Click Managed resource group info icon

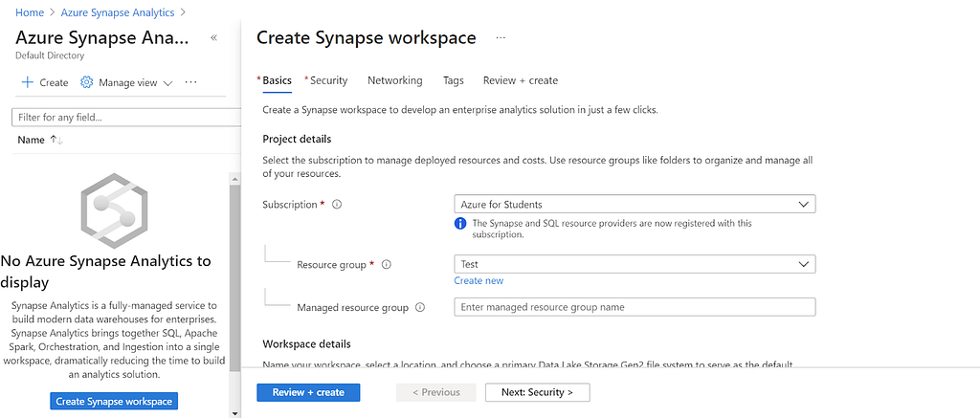tap(420, 307)
